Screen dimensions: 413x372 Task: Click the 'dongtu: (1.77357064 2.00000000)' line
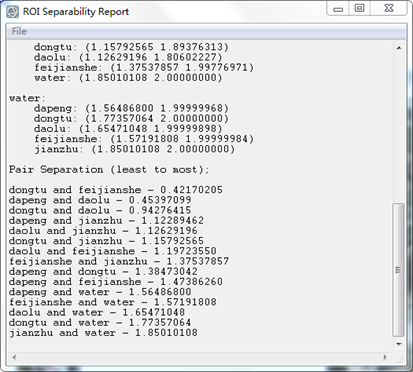pos(131,119)
